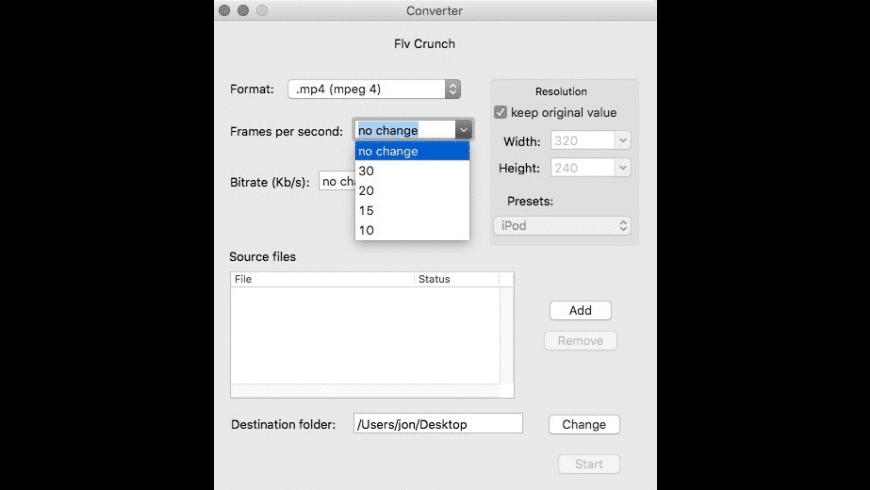Viewport: 870px width, 490px height.
Task: Open the Width combo box arrow
Action: pos(623,140)
